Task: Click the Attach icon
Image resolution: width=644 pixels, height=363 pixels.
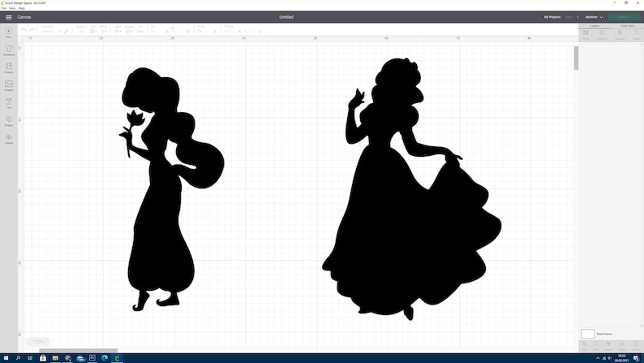Action: 608,344
